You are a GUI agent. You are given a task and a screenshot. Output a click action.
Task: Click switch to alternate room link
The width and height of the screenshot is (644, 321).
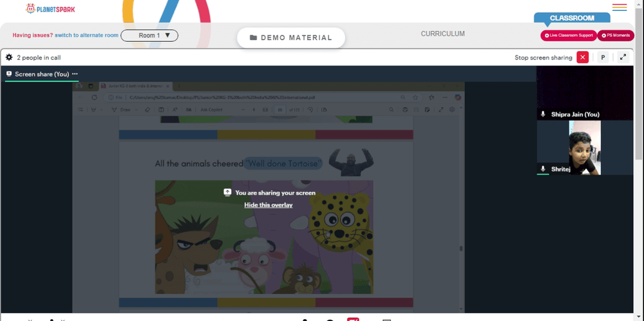87,35
